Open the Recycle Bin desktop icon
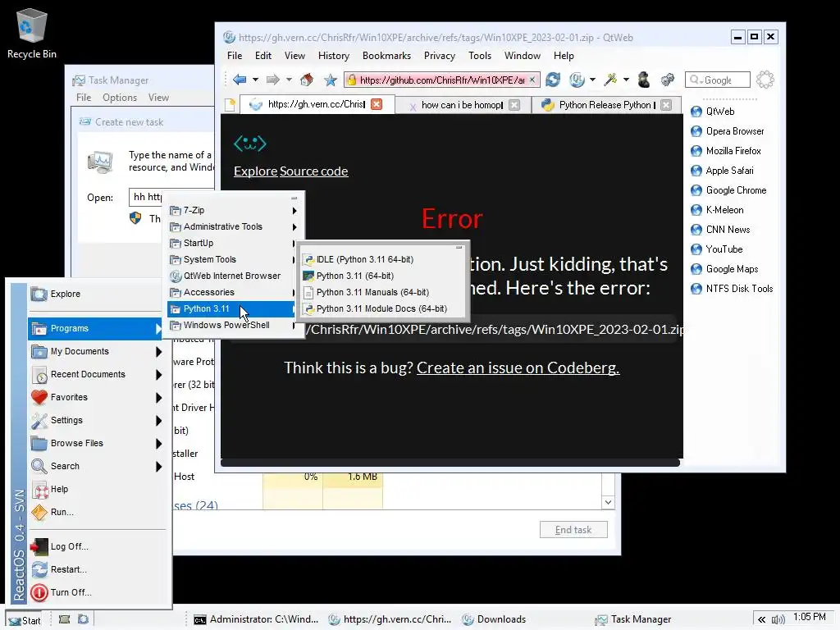This screenshot has width=840, height=630. coord(32,33)
